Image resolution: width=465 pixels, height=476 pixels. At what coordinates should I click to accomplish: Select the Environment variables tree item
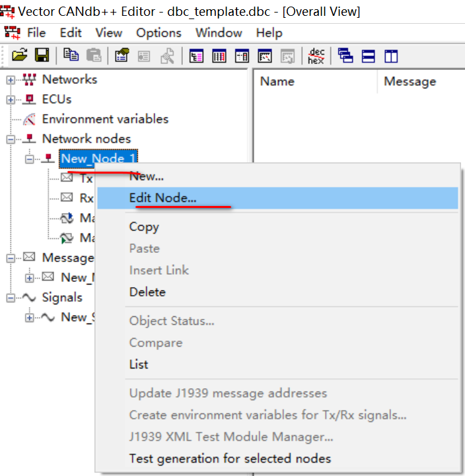click(x=105, y=119)
